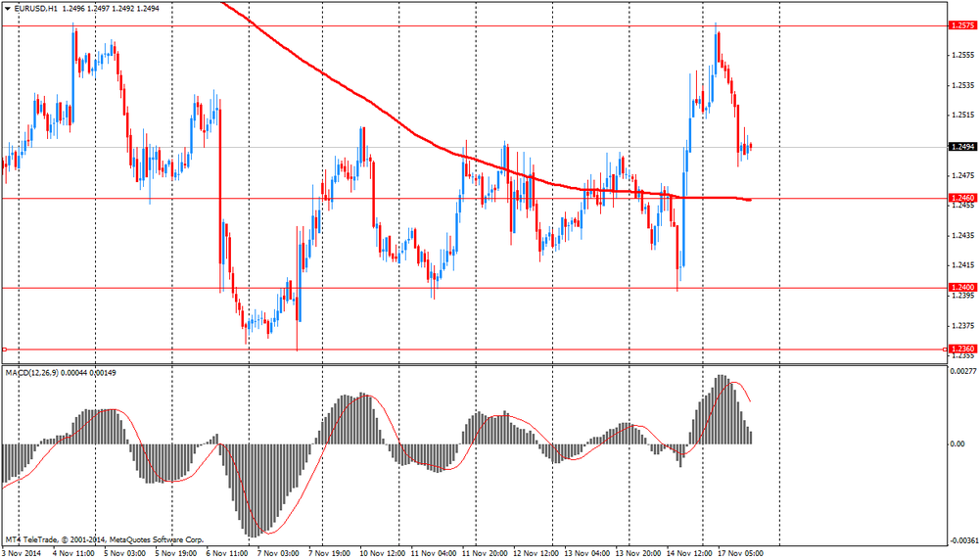Select the current price label 1.2494

(x=962, y=147)
